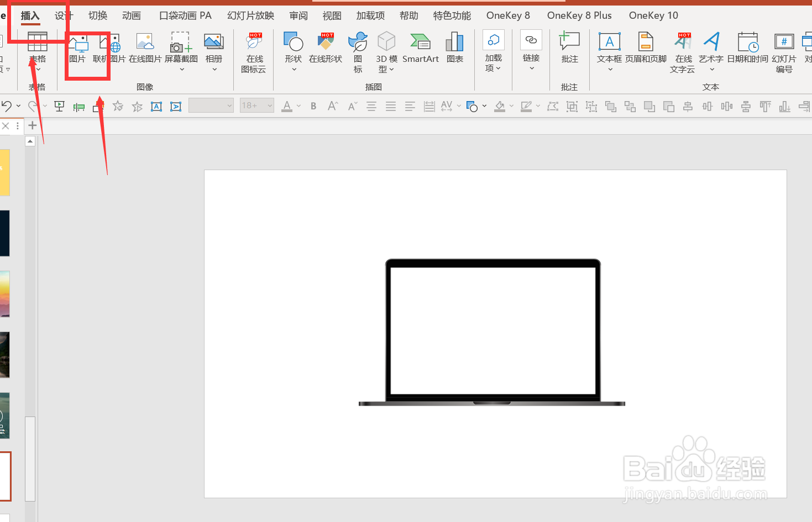Screen dimensions: 812x522
Task: Open the font name combo box
Action: [211, 106]
